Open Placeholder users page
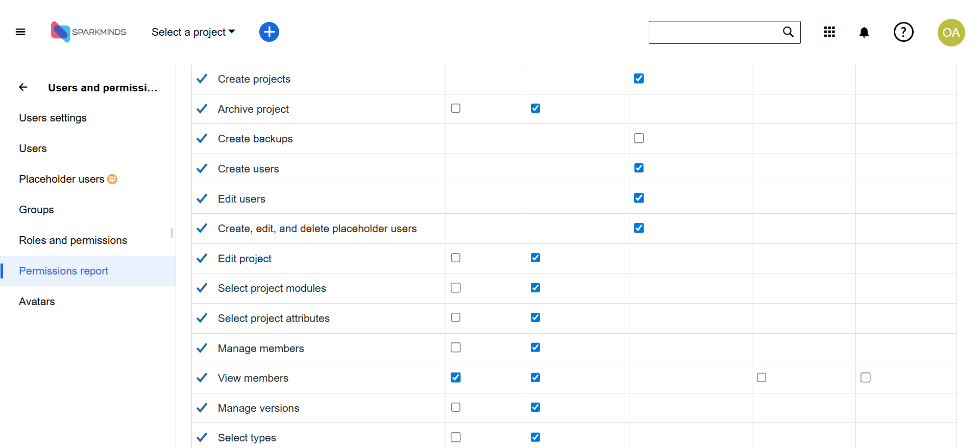 click(x=62, y=179)
